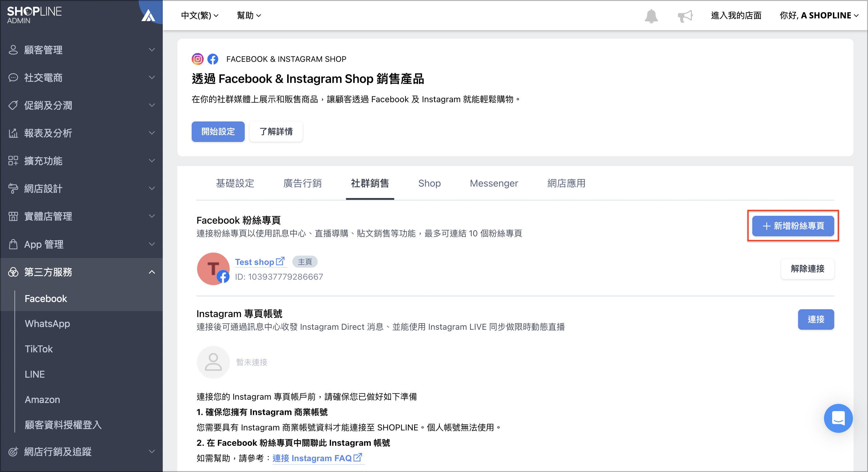Collapse the 第三方服務 section

[82, 272]
